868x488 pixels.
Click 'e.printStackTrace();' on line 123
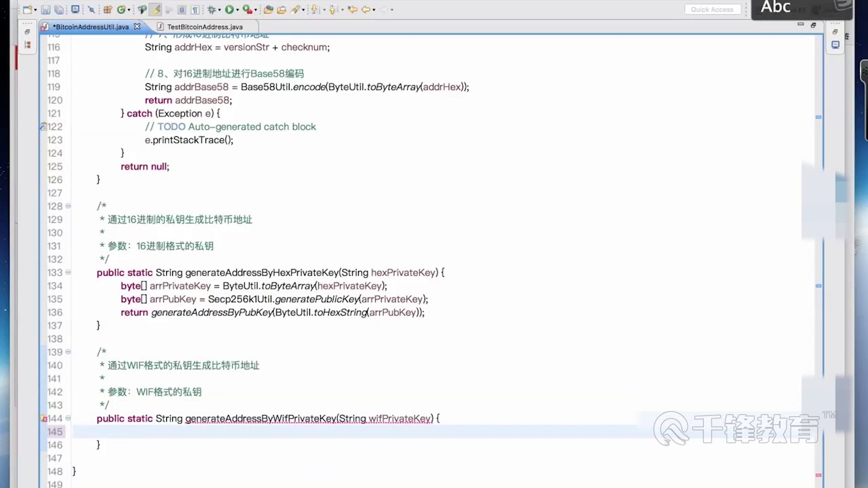[x=189, y=140]
